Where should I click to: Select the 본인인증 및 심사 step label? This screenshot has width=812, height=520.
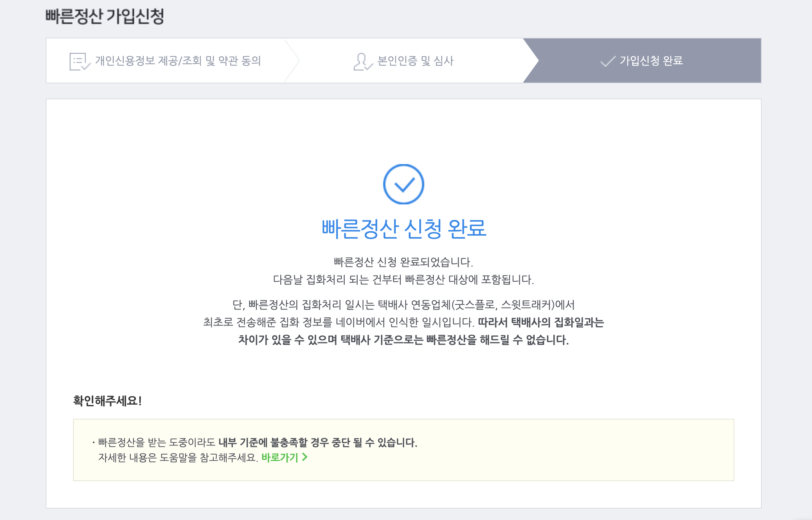click(415, 61)
